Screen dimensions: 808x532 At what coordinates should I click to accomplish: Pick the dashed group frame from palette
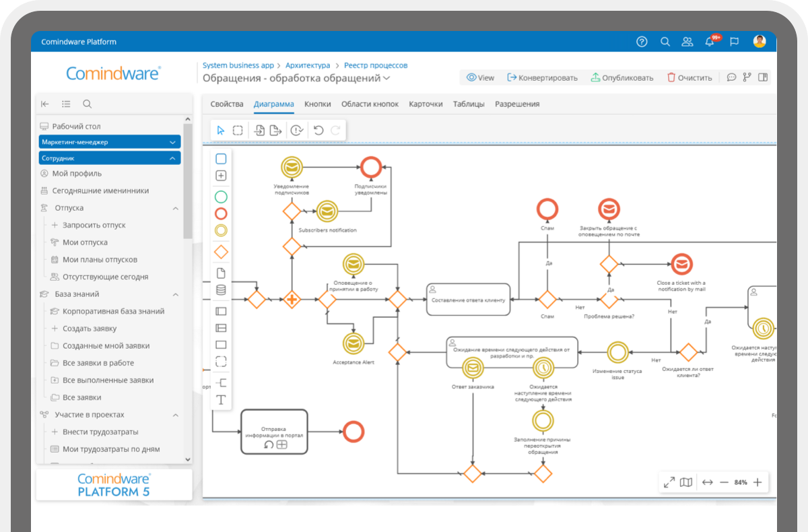(x=221, y=362)
